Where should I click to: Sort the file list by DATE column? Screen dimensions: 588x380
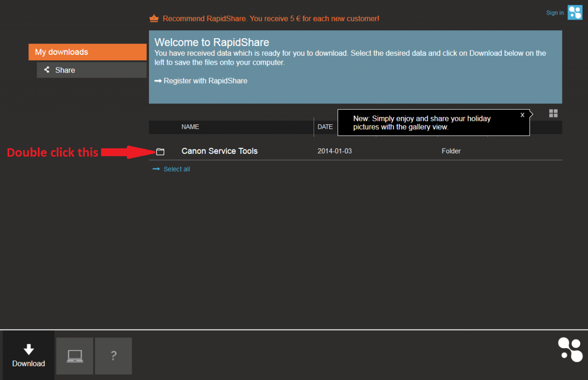[325, 127]
